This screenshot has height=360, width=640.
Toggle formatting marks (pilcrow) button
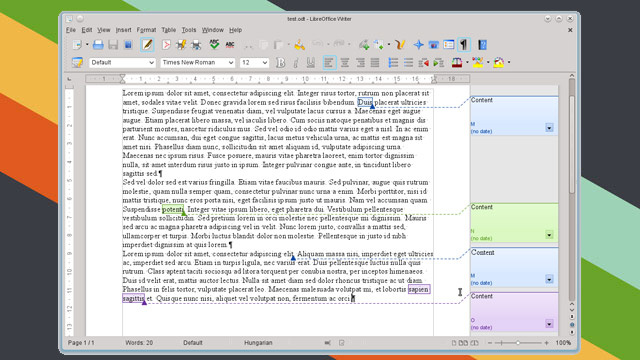464,45
